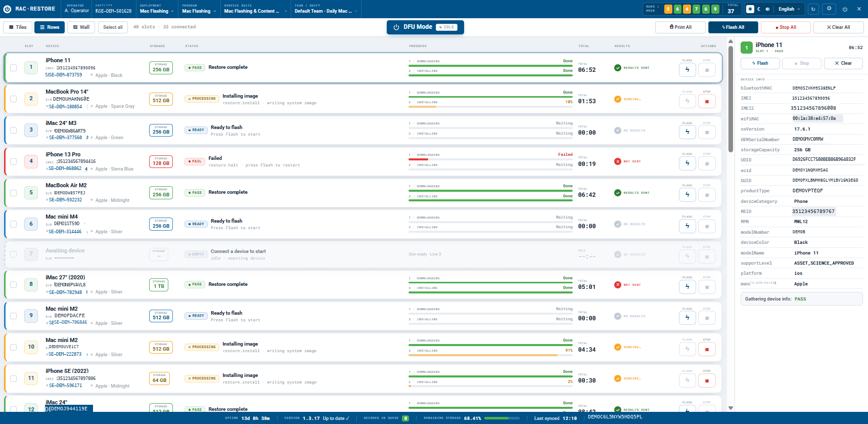The height and width of the screenshot is (424, 868).
Task: Open the English language dropdown
Action: pyautogui.click(x=789, y=9)
